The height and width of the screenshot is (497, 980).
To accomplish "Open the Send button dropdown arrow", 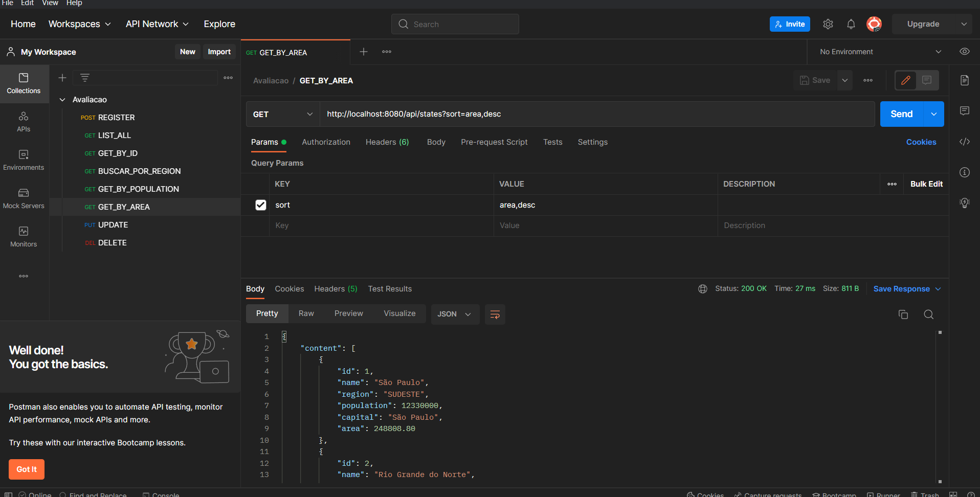I will [x=934, y=114].
